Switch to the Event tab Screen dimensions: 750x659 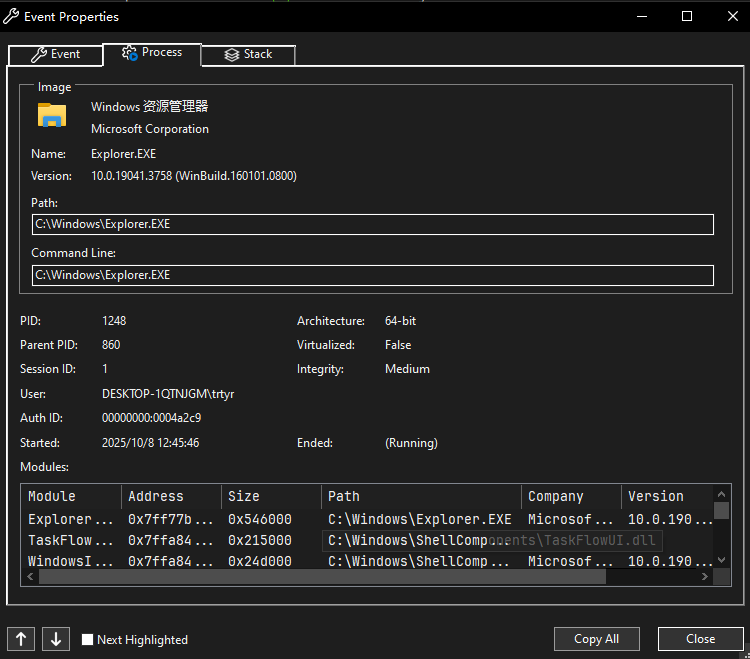pyautogui.click(x=56, y=55)
